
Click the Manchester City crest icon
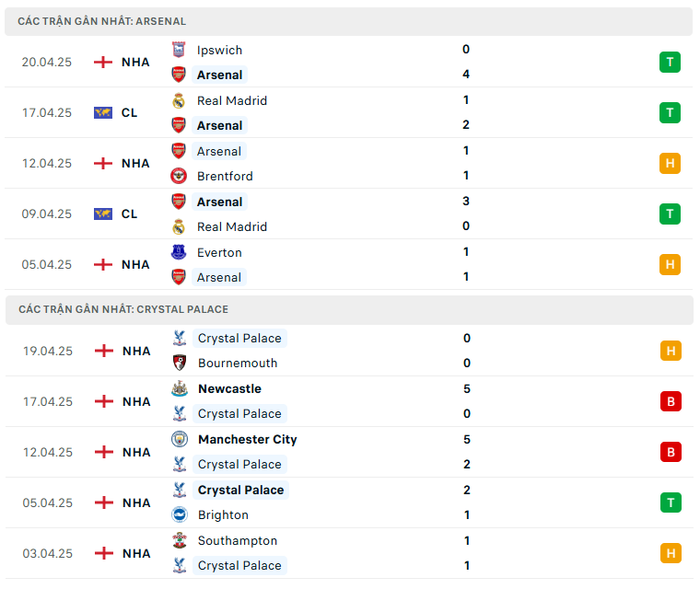(x=180, y=439)
